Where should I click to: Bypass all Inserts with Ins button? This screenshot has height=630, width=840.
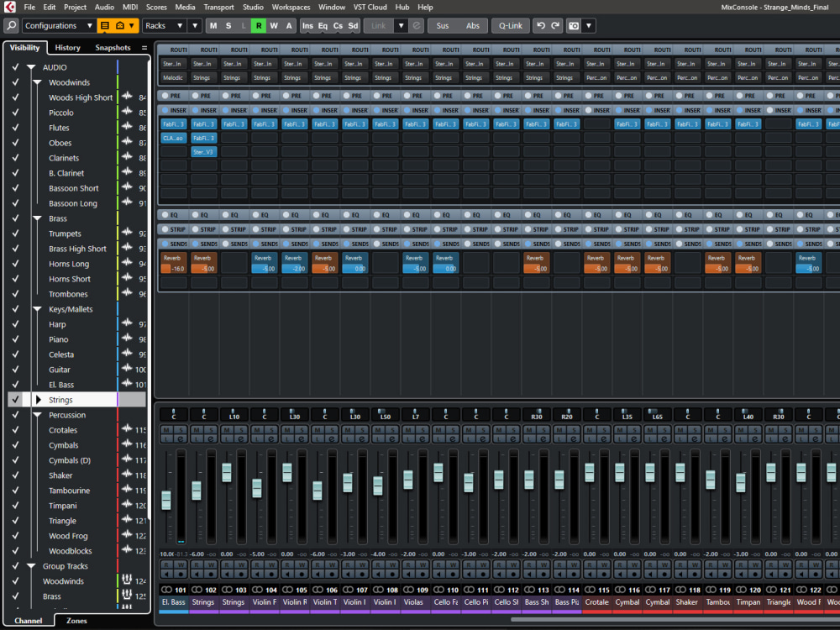coord(307,26)
